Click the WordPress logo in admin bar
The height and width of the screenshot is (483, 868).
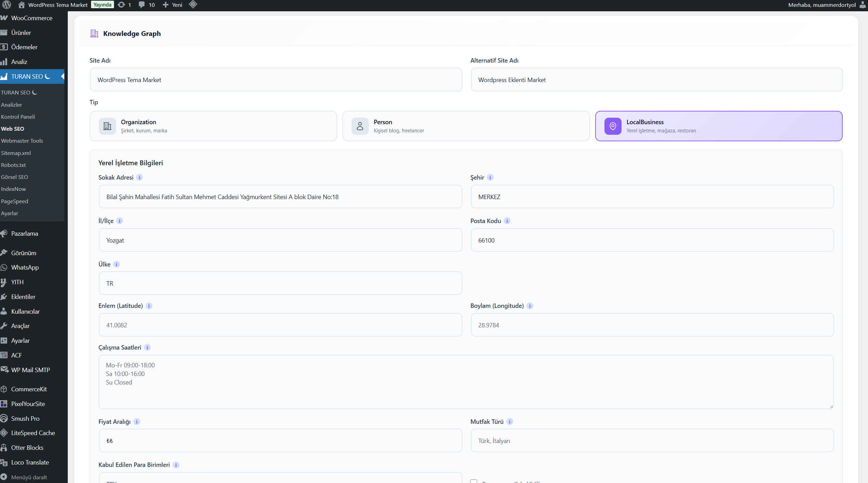7,5
